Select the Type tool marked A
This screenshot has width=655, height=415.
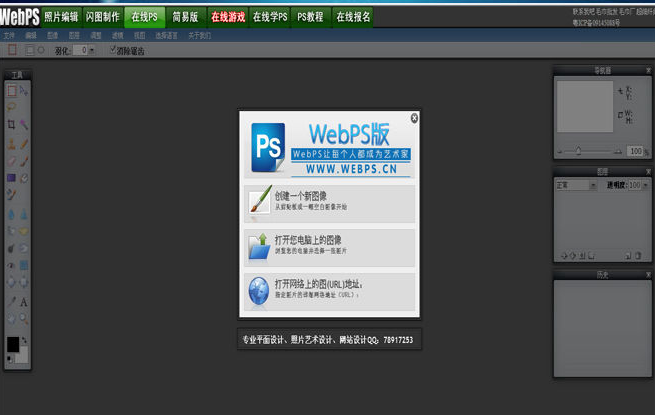pyautogui.click(x=24, y=302)
